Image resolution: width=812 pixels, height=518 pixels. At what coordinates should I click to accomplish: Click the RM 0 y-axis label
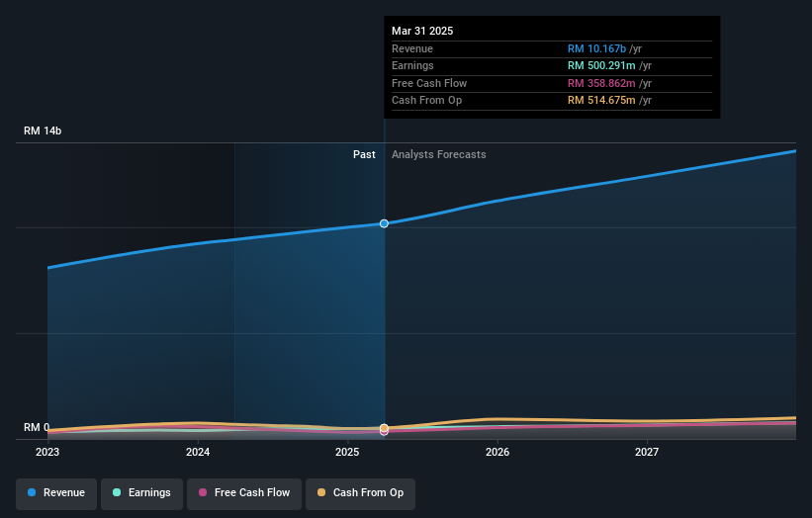pyautogui.click(x=37, y=427)
